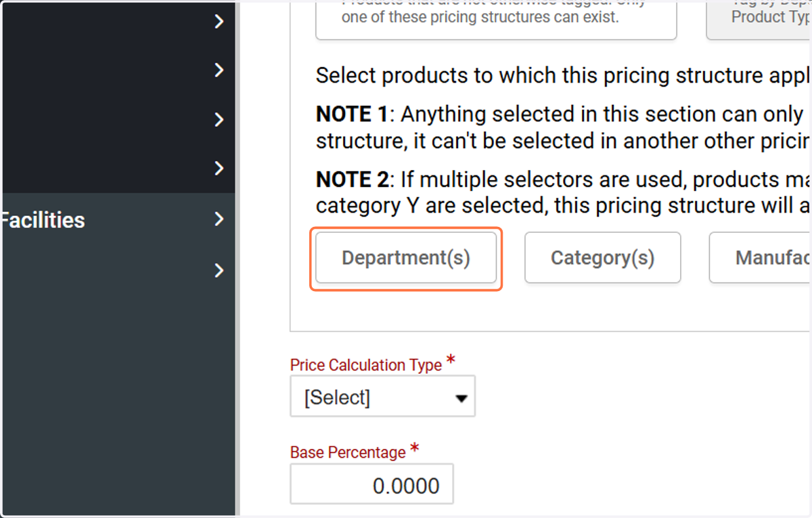This screenshot has height=518, width=812.
Task: Click the Facilities label in the sidebar
Action: 43,220
